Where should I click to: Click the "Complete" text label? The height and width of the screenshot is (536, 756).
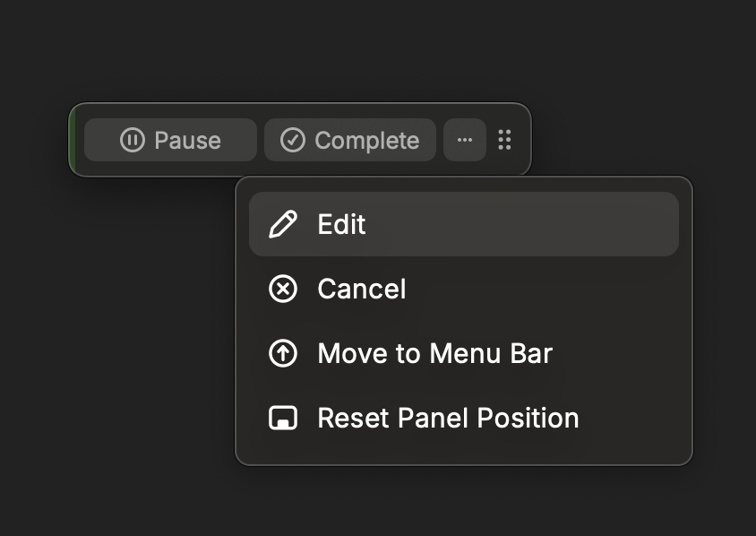[367, 141]
